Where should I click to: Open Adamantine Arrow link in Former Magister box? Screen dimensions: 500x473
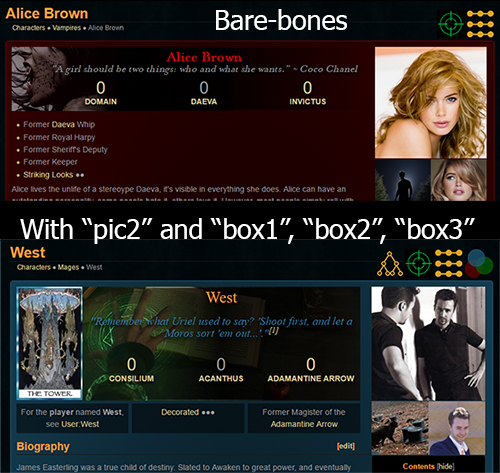[x=304, y=424]
